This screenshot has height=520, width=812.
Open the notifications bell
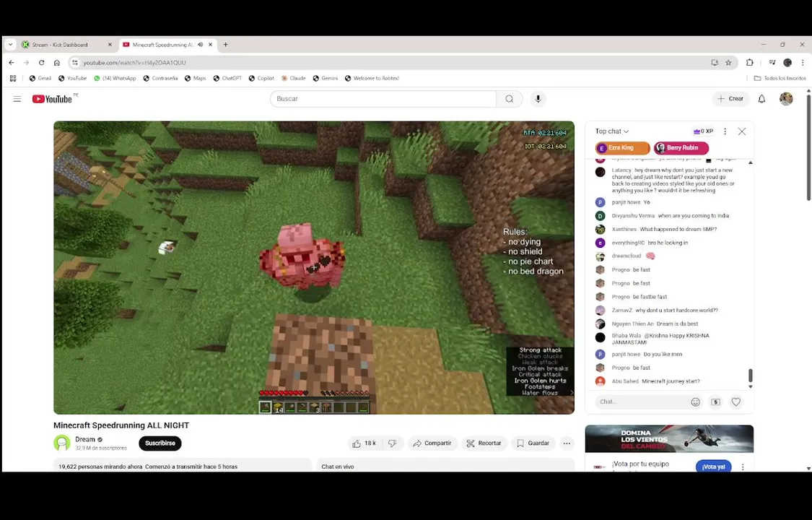761,99
